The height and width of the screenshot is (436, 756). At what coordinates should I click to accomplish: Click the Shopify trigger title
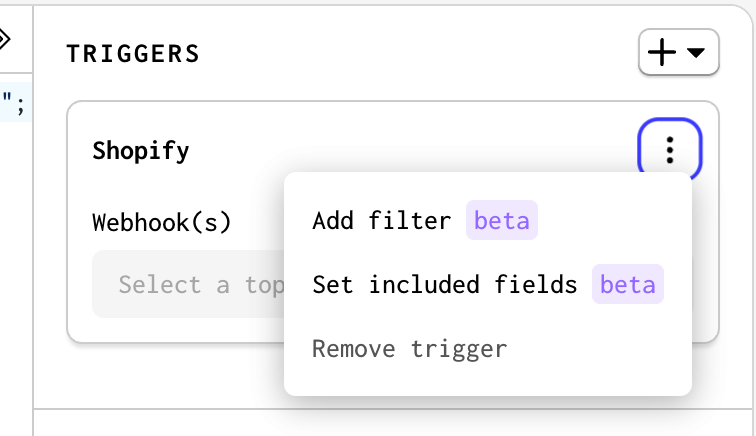[x=141, y=150]
